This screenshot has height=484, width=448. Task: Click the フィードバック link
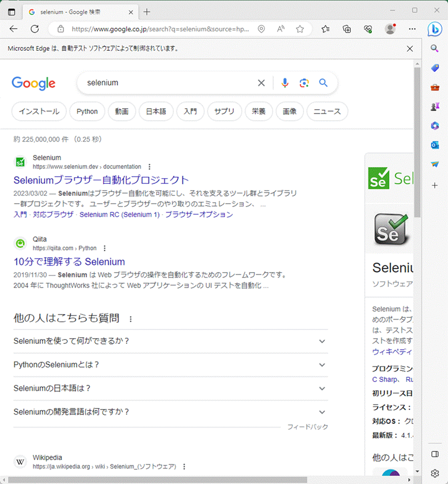(308, 427)
